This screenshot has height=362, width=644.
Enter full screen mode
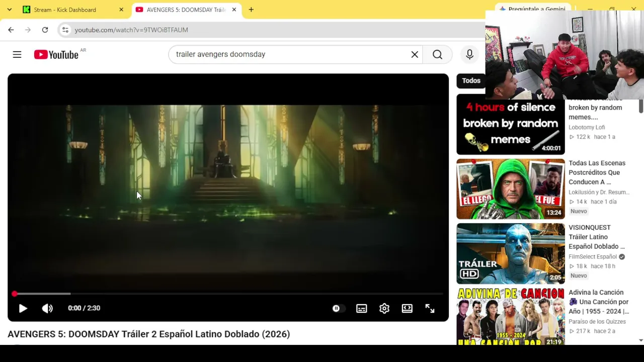click(x=430, y=308)
